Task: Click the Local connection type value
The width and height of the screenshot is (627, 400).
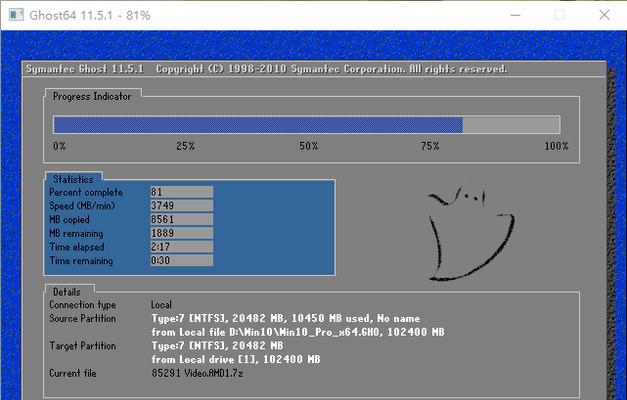Action: point(161,305)
